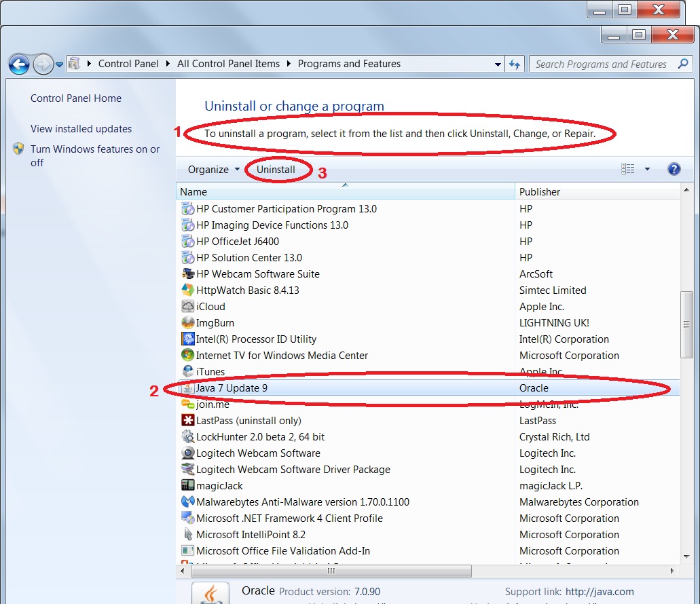Select the Java 7 Update 9 coffee cup icon
This screenshot has height=604, width=700.
click(187, 388)
